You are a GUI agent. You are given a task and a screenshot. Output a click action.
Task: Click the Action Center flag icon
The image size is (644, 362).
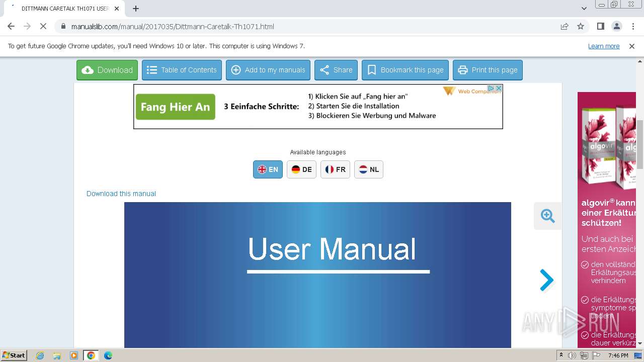click(x=596, y=355)
